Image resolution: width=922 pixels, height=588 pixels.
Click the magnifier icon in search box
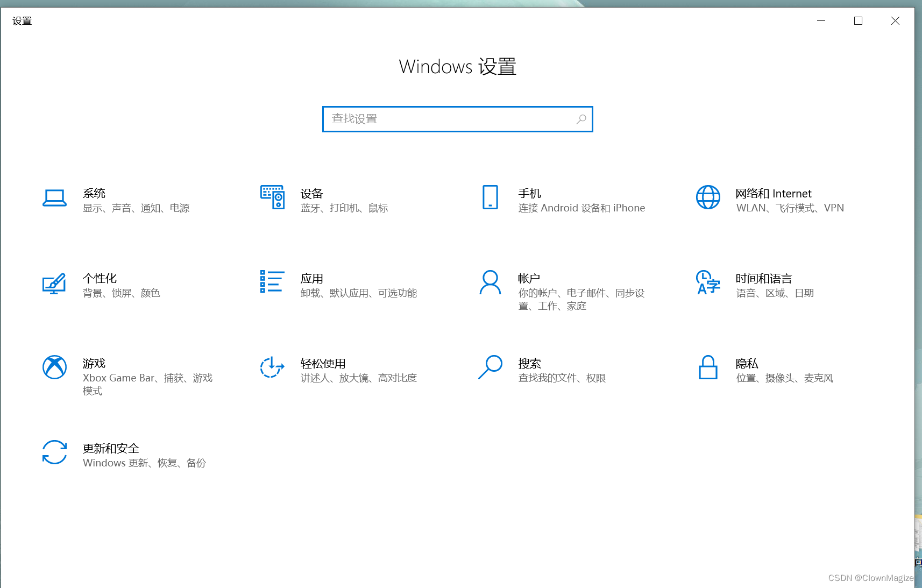coord(581,119)
